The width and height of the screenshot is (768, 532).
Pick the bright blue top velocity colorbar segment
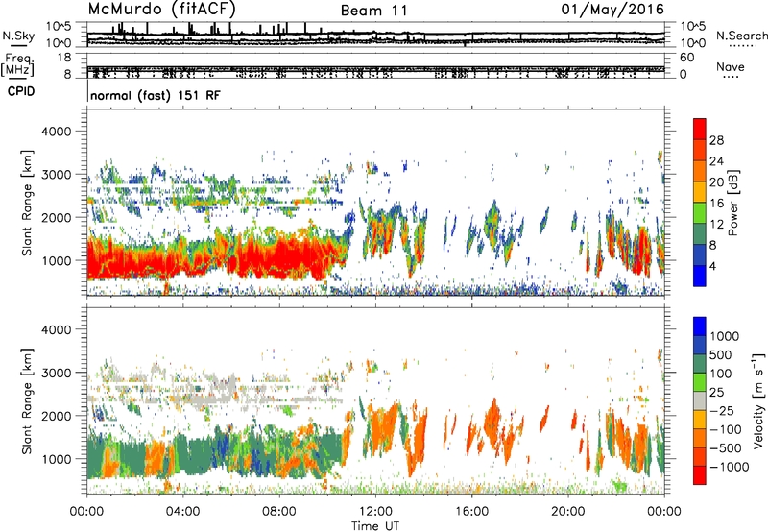coord(700,326)
